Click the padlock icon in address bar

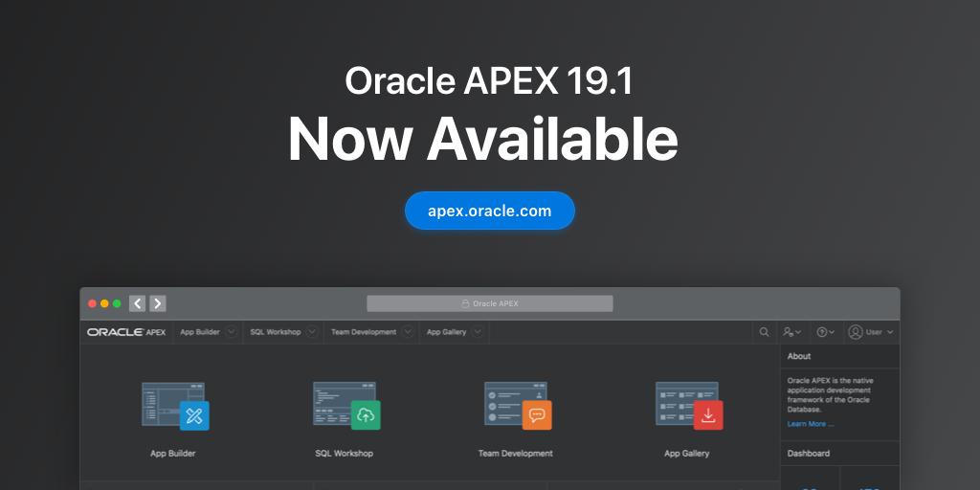465,303
